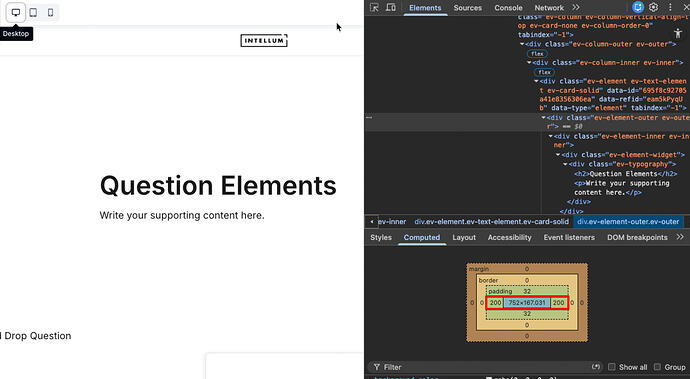Collapse the ev-column-outer div node
The height and width of the screenshot is (379, 690).
(522, 44)
